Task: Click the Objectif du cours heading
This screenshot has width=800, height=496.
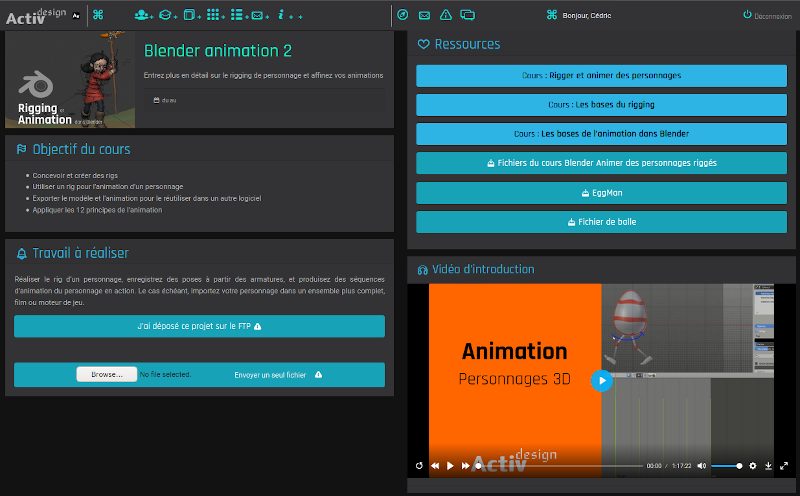Action: coord(81,150)
